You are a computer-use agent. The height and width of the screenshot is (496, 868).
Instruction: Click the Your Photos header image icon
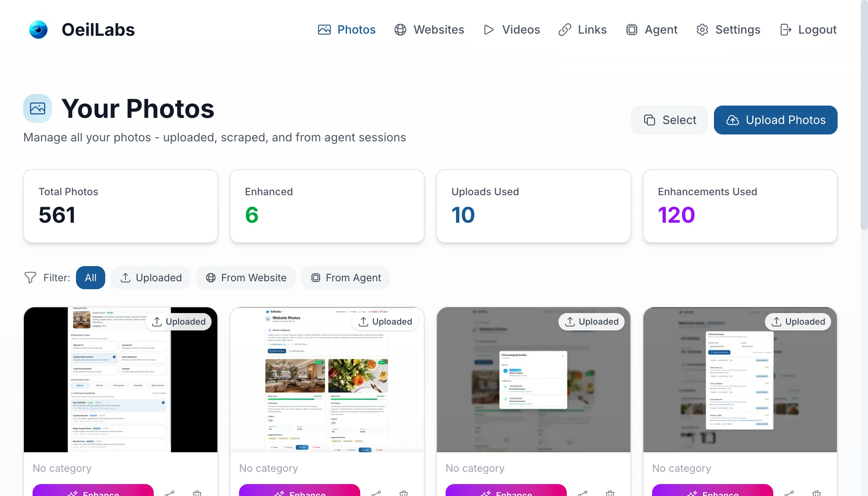(38, 108)
